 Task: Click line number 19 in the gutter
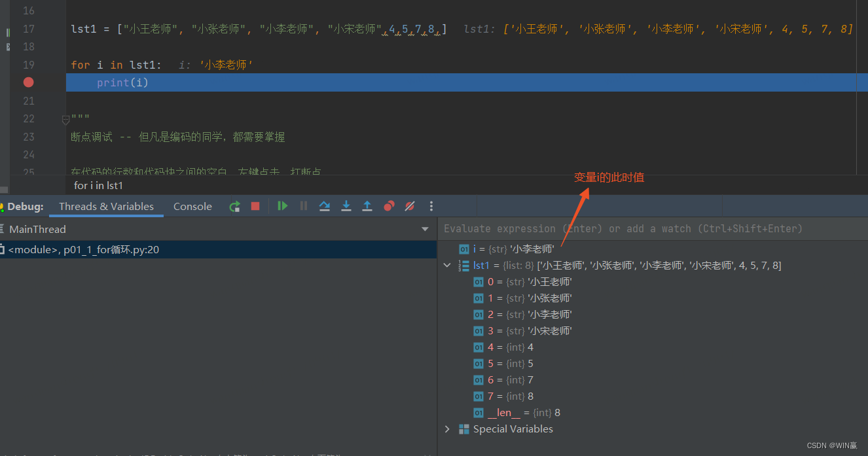(28, 65)
